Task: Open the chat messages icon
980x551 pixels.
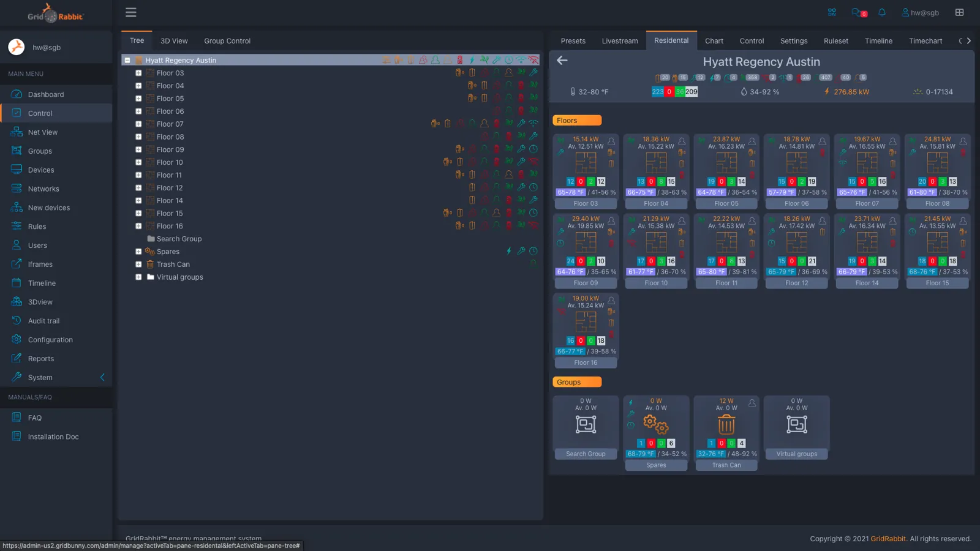Action: [x=856, y=12]
